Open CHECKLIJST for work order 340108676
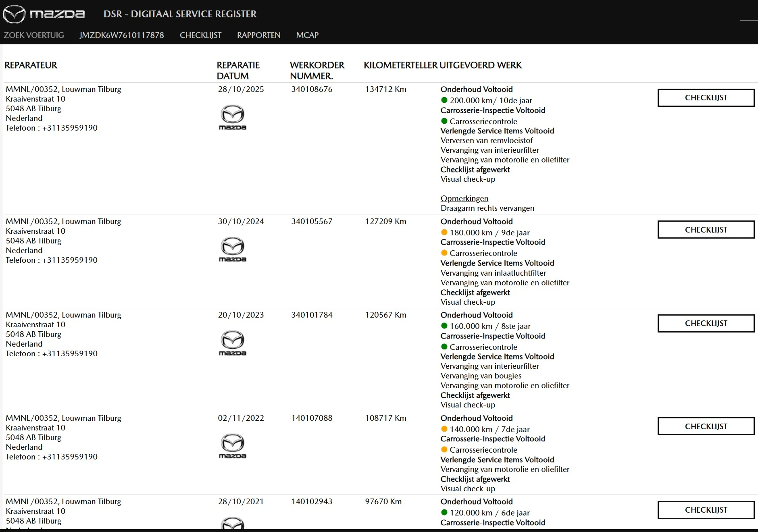Image resolution: width=758 pixels, height=532 pixels. [706, 98]
